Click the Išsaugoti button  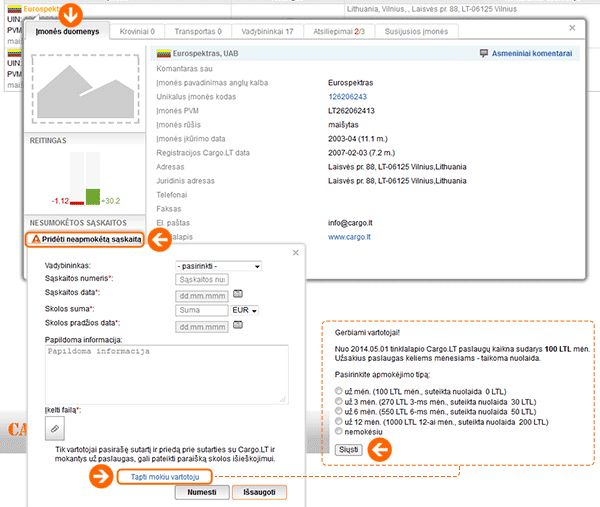[x=259, y=492]
